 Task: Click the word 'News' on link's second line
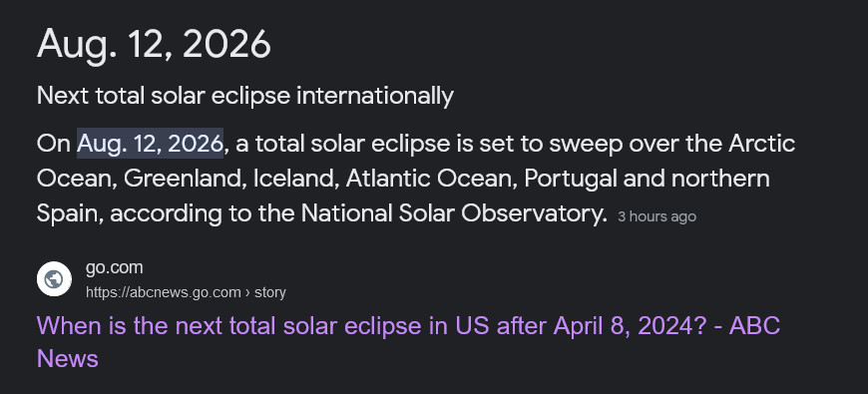[68, 358]
